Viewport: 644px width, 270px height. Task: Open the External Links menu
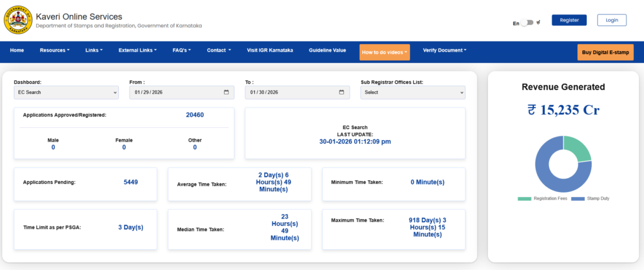pos(137,50)
